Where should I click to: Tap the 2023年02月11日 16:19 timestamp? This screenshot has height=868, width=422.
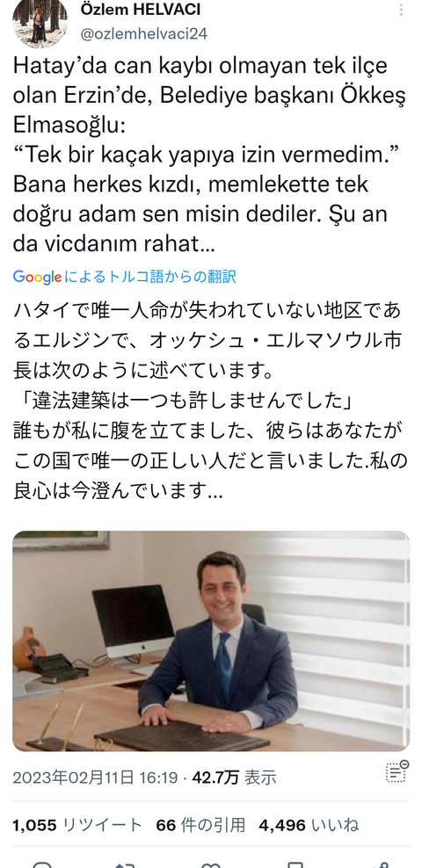pos(95,778)
